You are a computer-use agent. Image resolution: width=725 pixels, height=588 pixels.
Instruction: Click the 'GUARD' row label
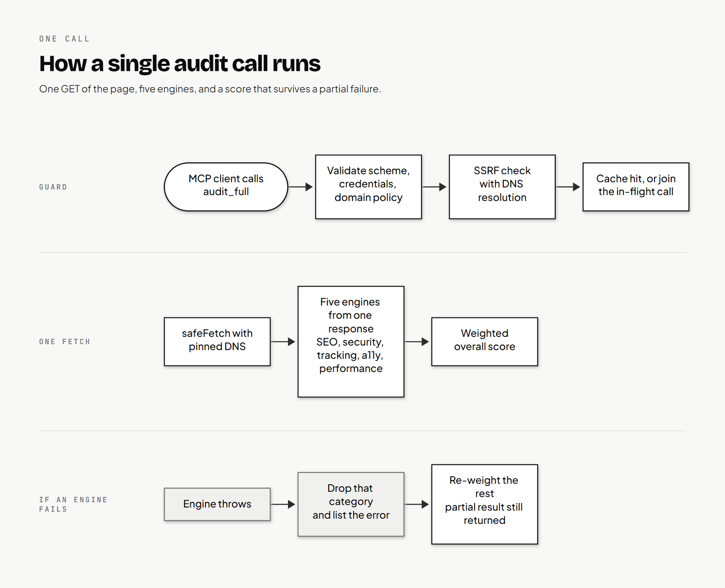click(53, 187)
